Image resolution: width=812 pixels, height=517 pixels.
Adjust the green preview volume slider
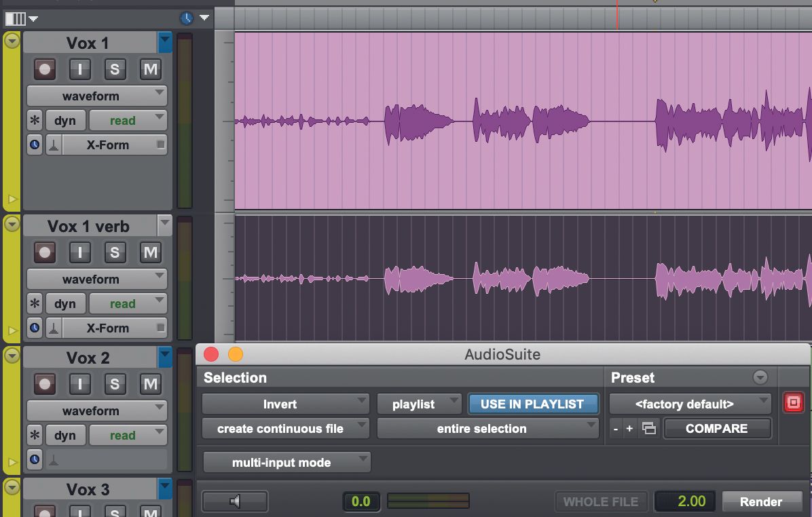(428, 501)
